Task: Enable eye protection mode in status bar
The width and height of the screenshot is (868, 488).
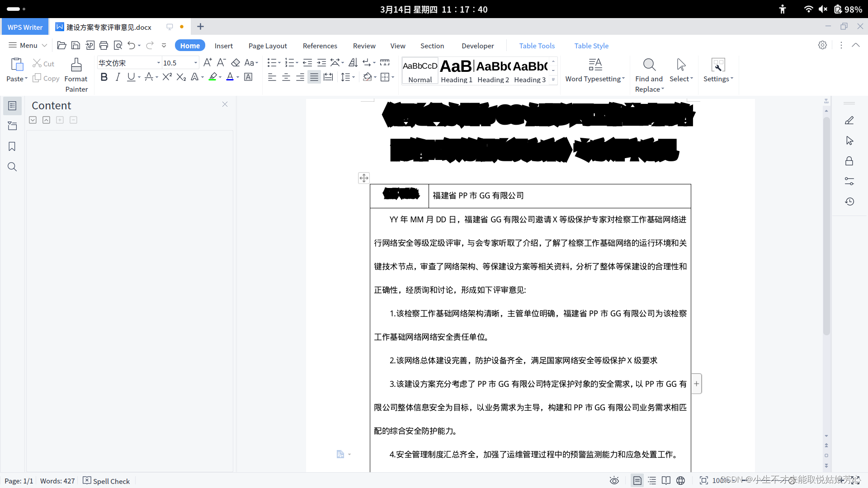Action: point(614,480)
